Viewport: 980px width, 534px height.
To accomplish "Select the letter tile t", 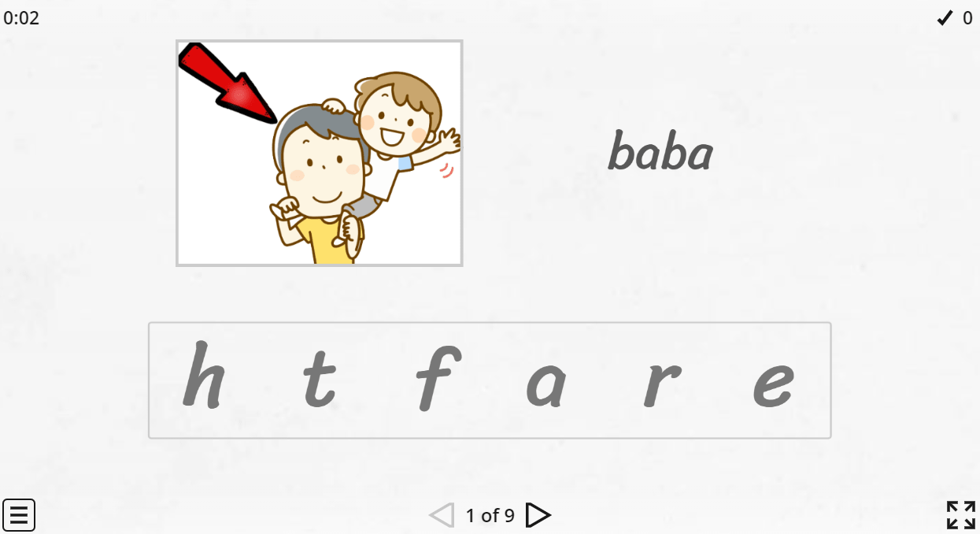I will click(x=320, y=381).
